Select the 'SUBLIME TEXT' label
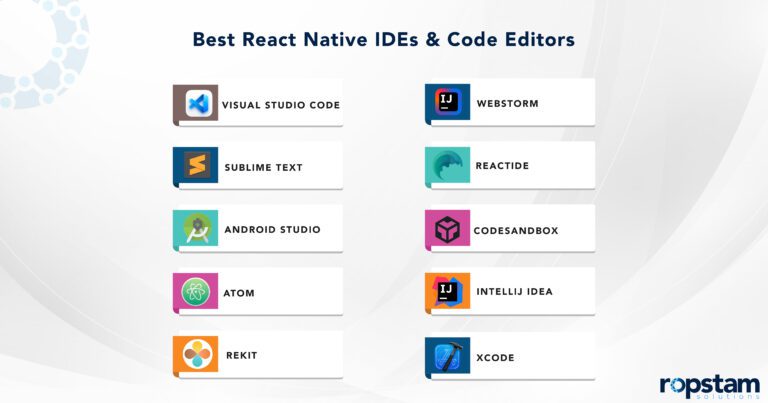768x403 pixels. 264,167
